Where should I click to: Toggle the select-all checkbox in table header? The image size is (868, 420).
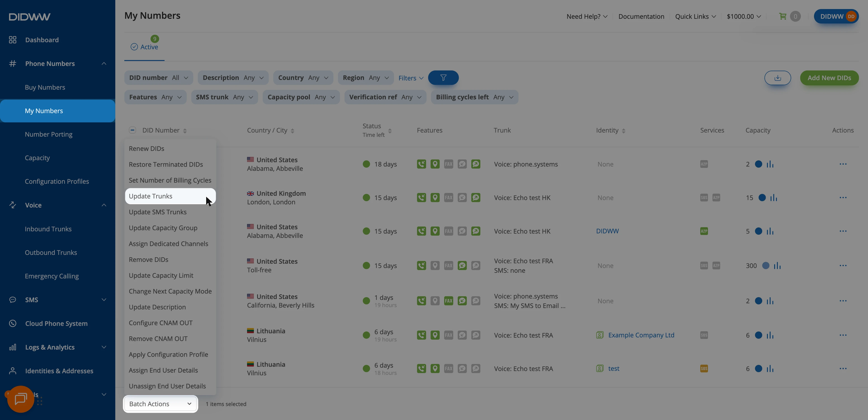point(132,130)
